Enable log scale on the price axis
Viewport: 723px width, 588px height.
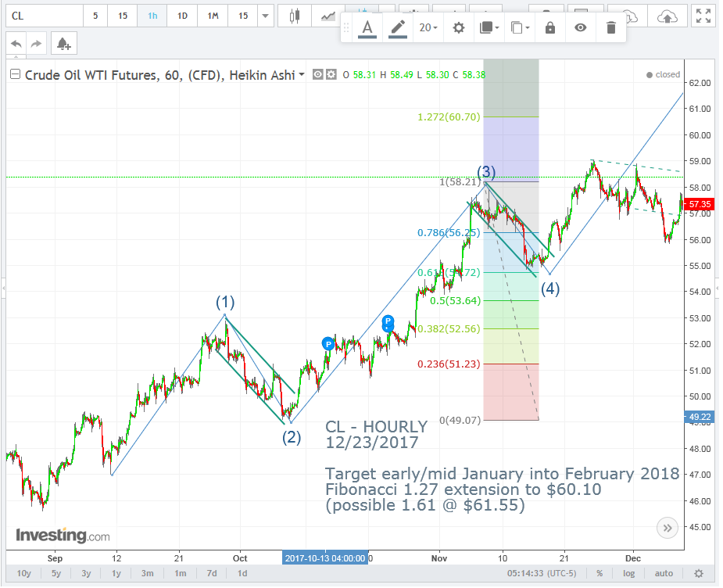coord(628,573)
